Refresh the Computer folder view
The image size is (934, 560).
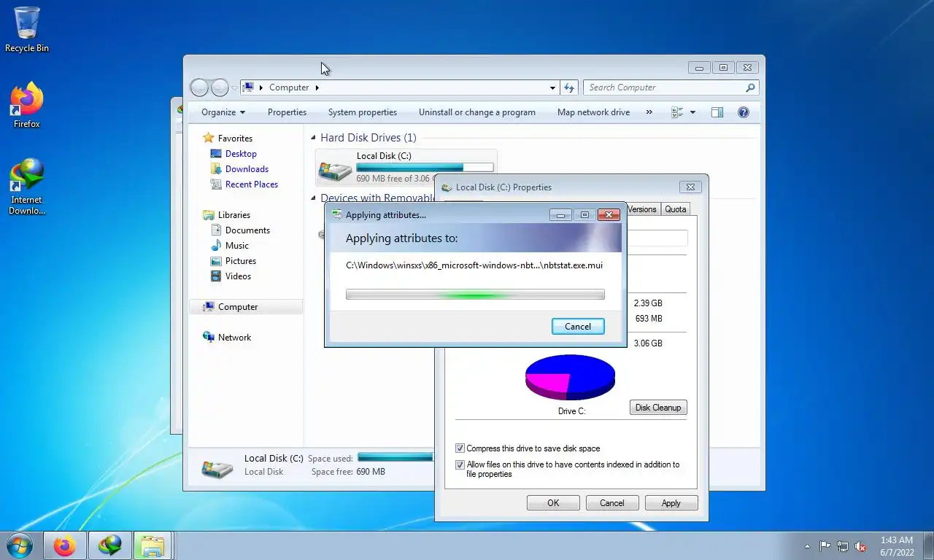click(x=570, y=87)
